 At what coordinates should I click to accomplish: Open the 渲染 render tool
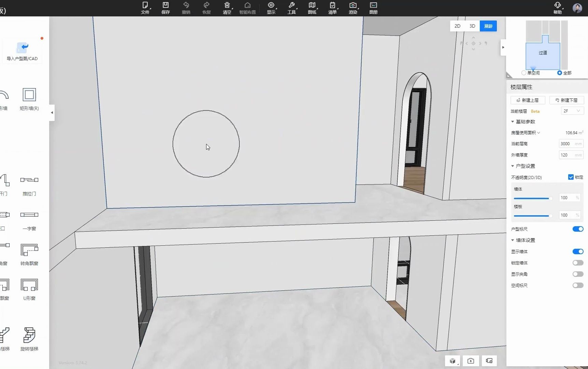(353, 8)
